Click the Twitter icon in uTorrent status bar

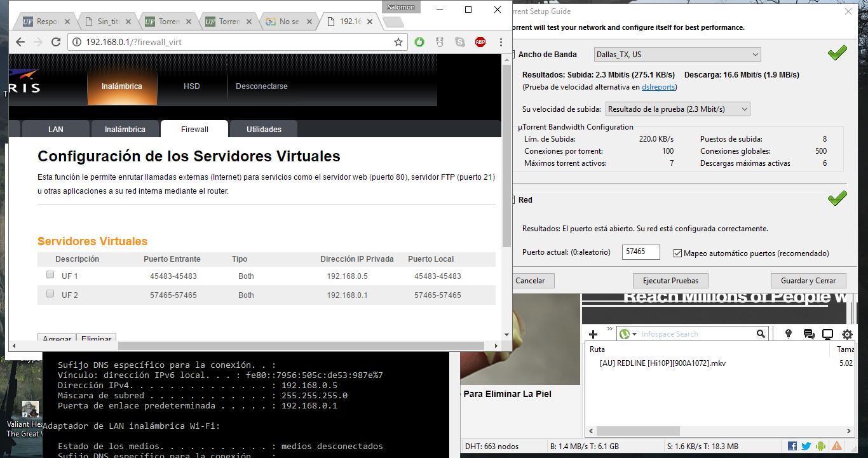[806, 446]
